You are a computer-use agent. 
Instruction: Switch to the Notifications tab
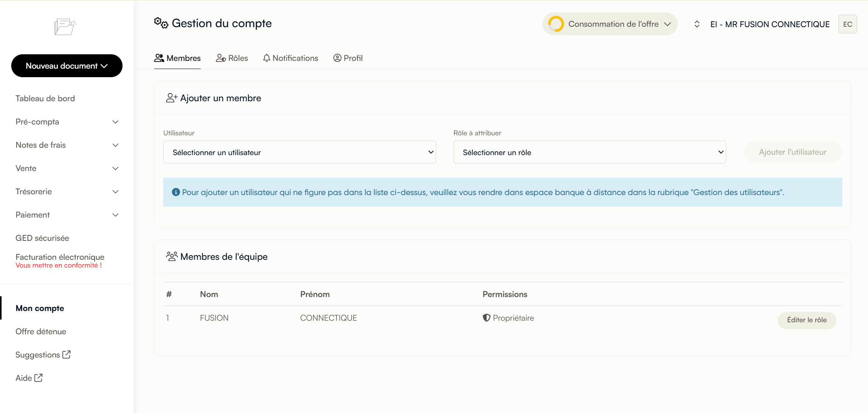point(290,58)
